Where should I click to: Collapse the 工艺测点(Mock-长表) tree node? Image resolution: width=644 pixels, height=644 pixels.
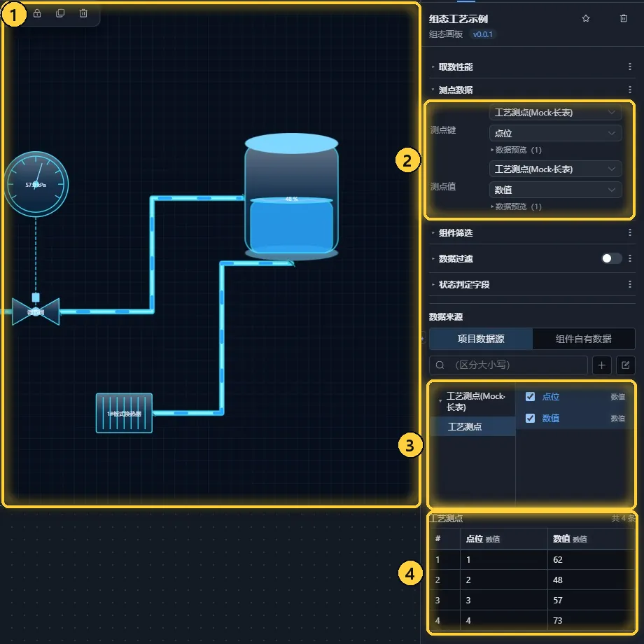[x=440, y=401]
